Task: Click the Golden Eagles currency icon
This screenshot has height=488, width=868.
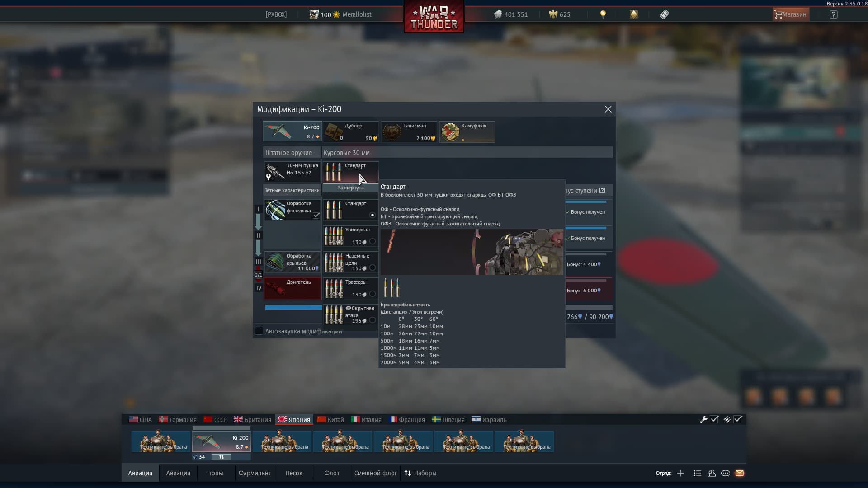Action: click(x=553, y=14)
